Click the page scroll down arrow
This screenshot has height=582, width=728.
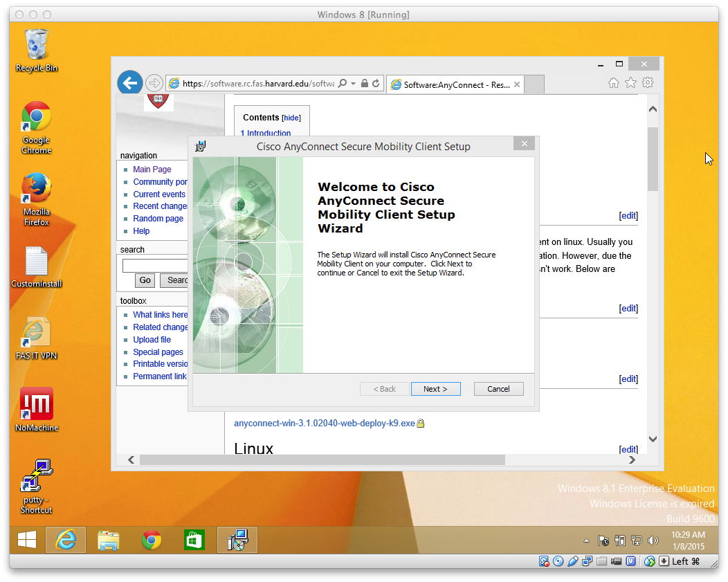(x=653, y=439)
